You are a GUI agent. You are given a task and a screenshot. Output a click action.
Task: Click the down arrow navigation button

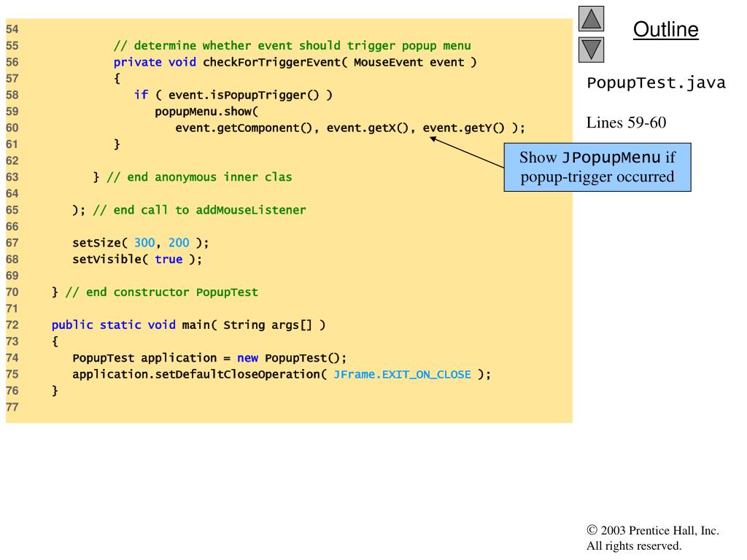coord(591,50)
